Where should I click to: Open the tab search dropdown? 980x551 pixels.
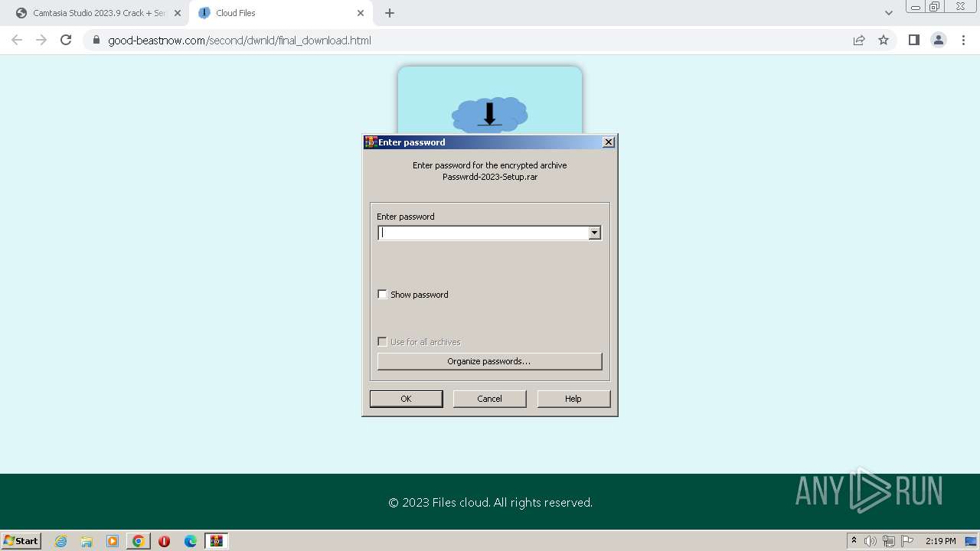(888, 13)
